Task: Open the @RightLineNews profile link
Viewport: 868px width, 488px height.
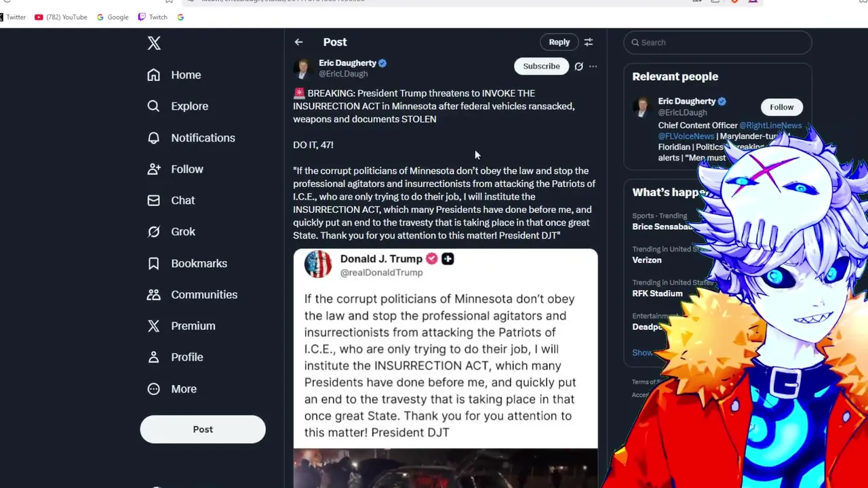Action: coord(770,125)
